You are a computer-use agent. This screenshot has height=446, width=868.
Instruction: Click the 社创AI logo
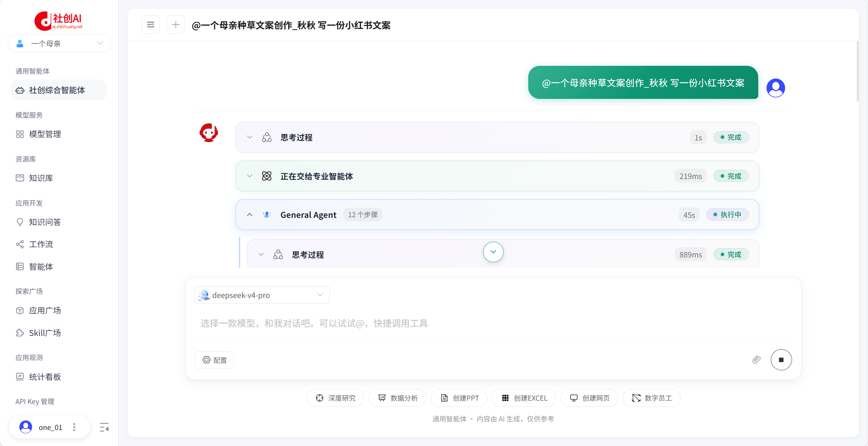tap(59, 20)
